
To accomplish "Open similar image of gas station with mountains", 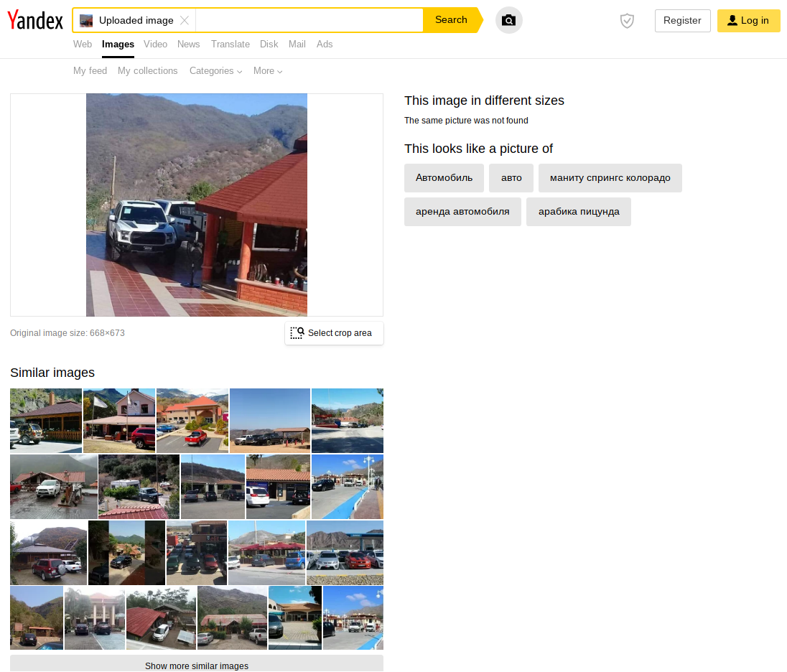I will pos(345,553).
